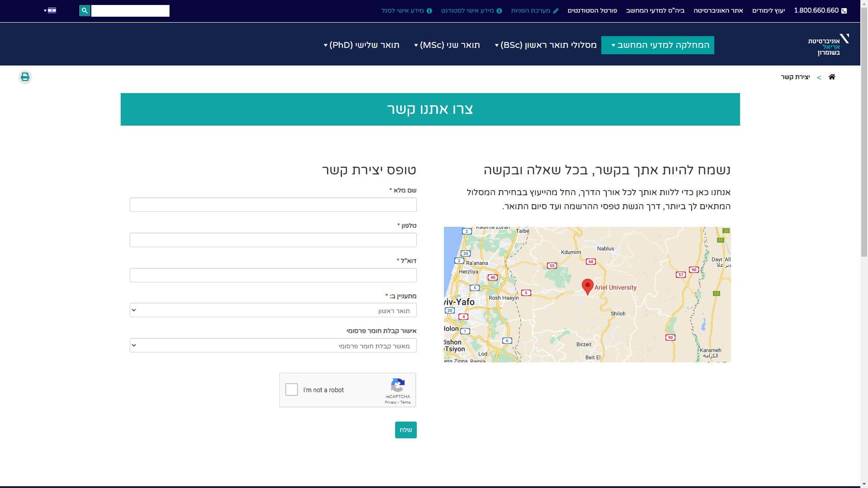Viewport: 868px width, 488px height.
Task: Open the המחלקה למדעי המחשב menu
Action: pyautogui.click(x=658, y=45)
